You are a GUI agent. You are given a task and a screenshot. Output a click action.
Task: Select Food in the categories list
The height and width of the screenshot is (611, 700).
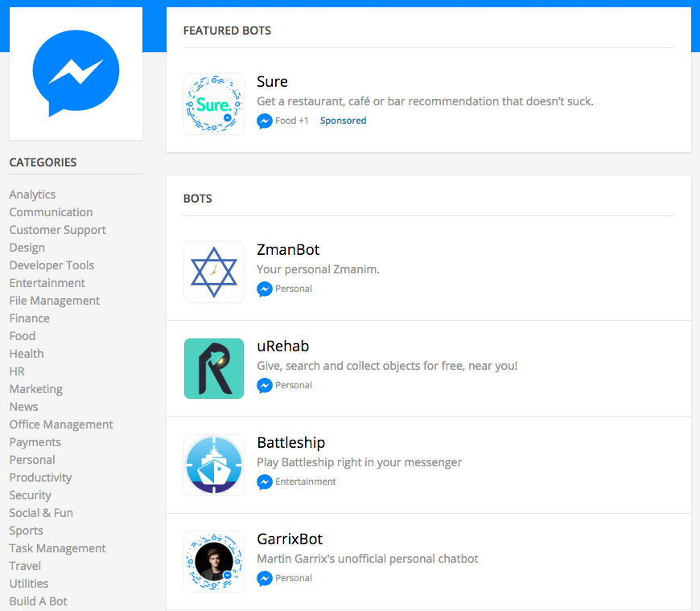click(x=23, y=336)
